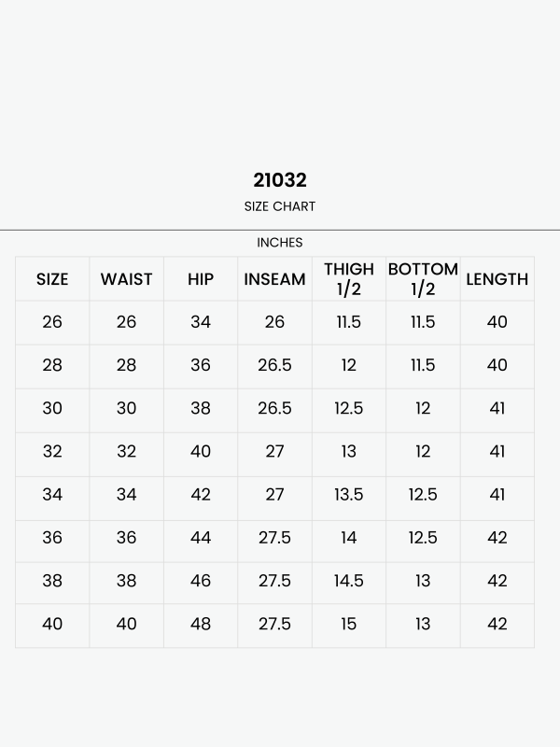The image size is (560, 747).
Task: Click the hip value 44 cell
Action: pos(201,538)
